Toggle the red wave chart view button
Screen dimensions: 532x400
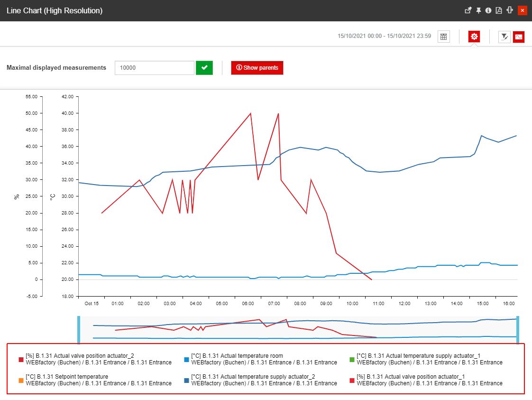coord(518,37)
